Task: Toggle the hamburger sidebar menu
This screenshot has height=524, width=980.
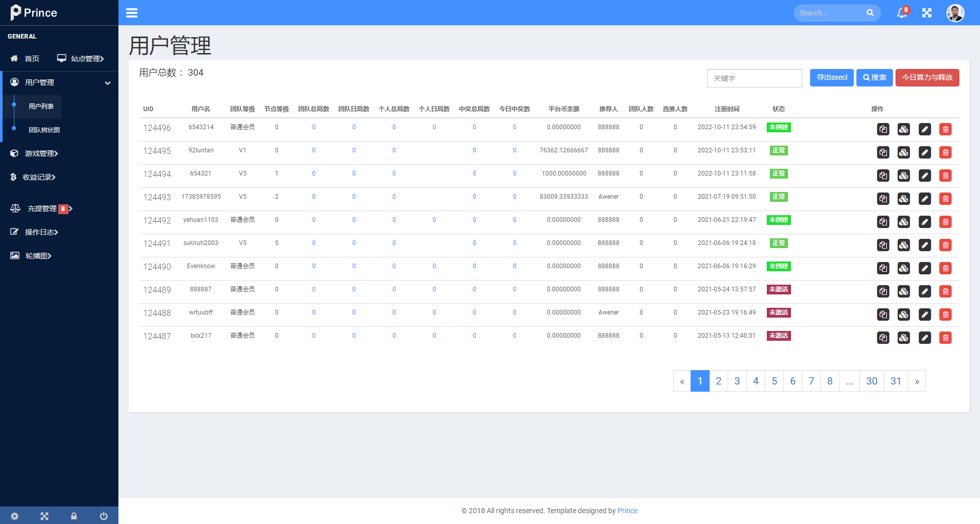Action: coord(132,13)
